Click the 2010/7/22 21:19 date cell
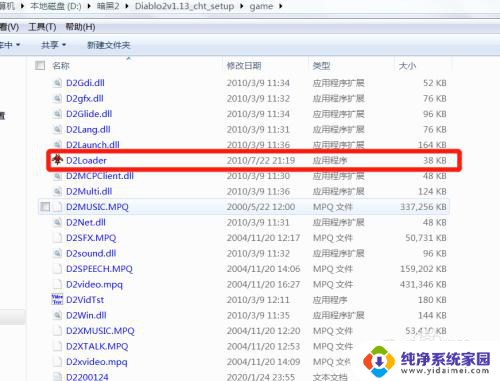Image resolution: width=500 pixels, height=381 pixels. pos(261,161)
